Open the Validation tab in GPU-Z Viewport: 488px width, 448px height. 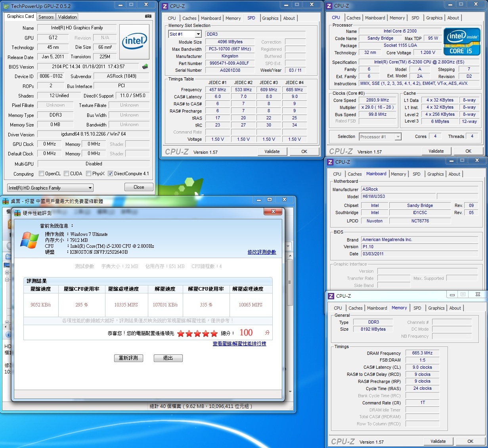pos(67,17)
